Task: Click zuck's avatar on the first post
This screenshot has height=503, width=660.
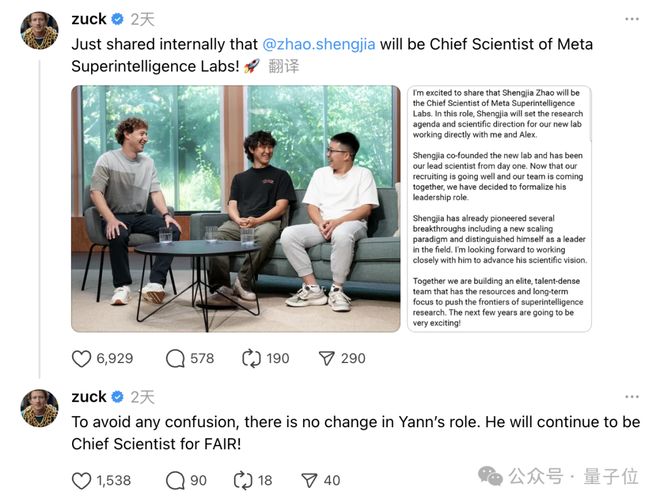Action: [x=39, y=30]
